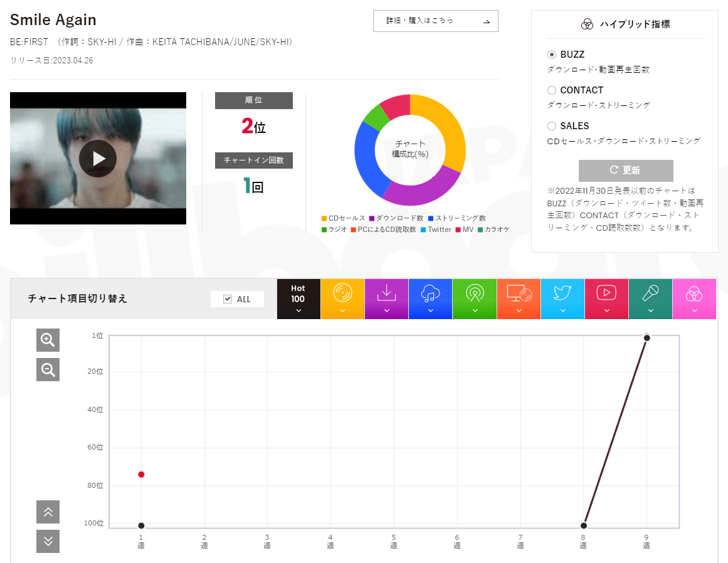Click the BE:FIRST artist name

click(x=29, y=42)
